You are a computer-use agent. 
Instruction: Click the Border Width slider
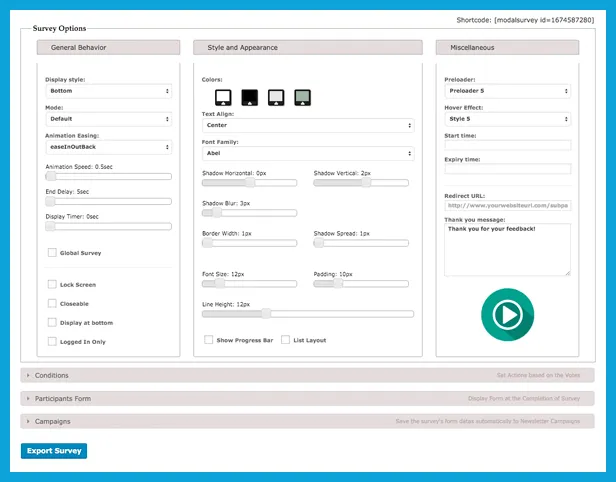(x=249, y=243)
